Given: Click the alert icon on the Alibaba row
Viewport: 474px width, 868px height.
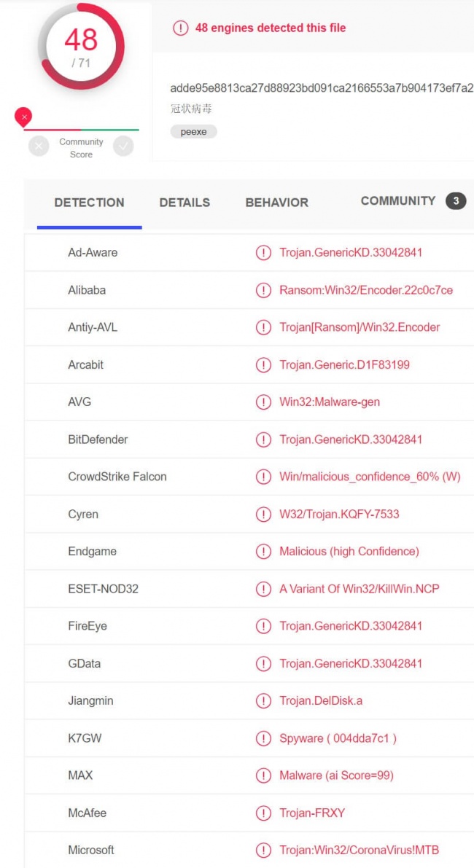Looking at the screenshot, I should 263,290.
